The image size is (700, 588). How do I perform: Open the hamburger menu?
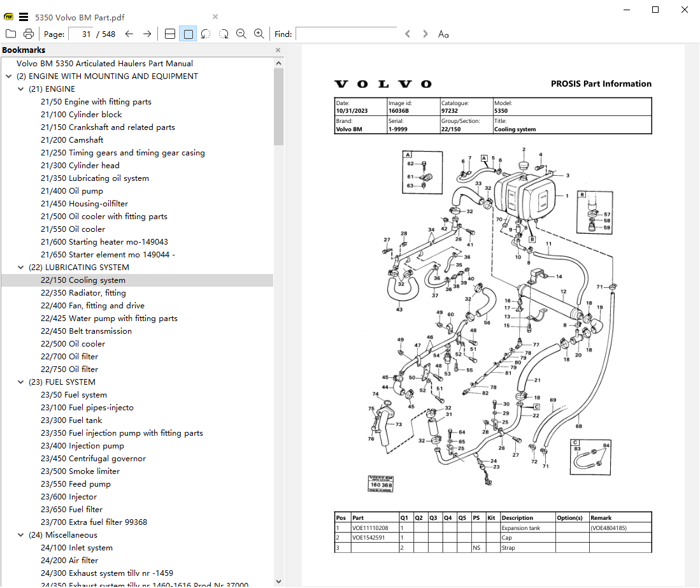(24, 17)
